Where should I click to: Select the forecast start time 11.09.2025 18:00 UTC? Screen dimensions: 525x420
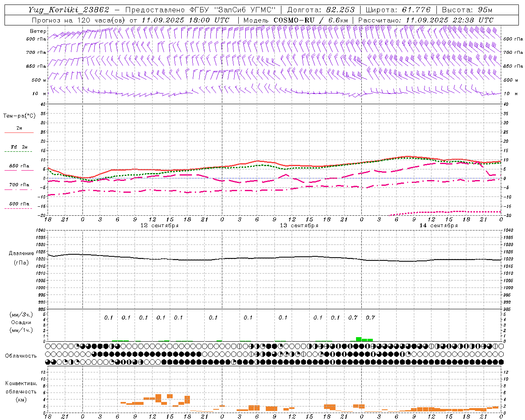[185, 20]
